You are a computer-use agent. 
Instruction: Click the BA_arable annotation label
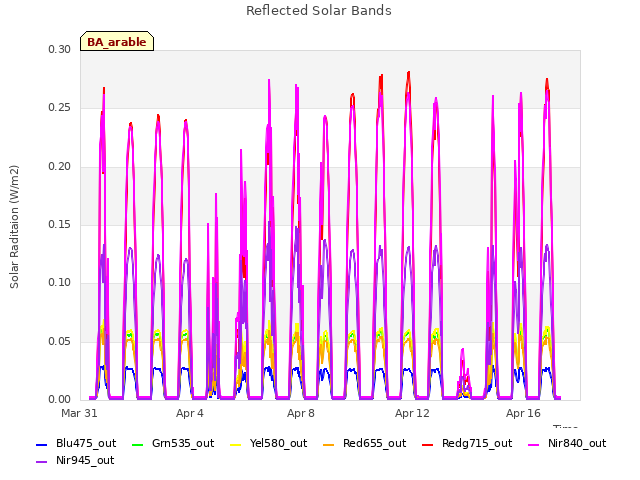[x=117, y=41]
